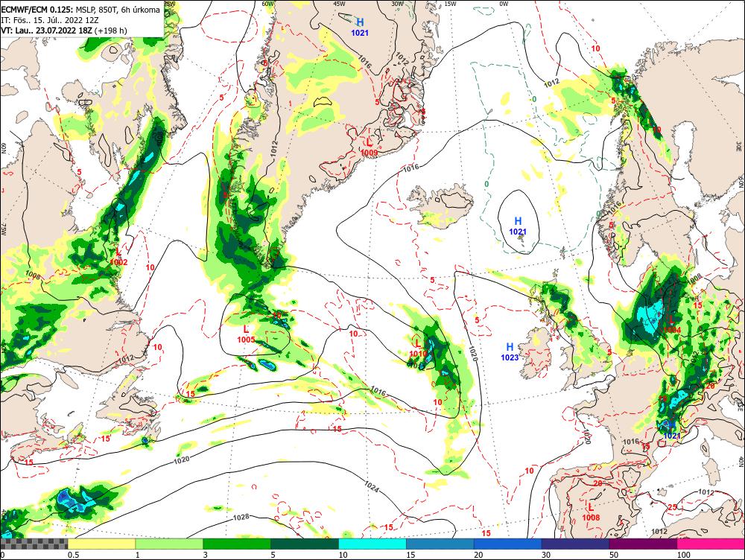Click the L 1004 marker near the Baltic
The width and height of the screenshot is (745, 560).
coord(672,325)
